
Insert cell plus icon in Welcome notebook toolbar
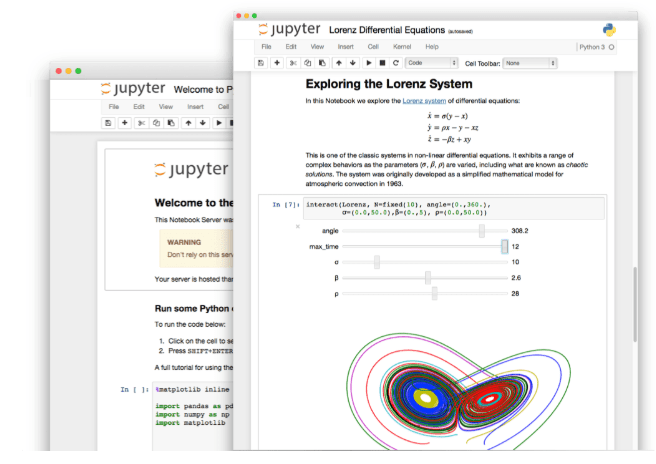pos(124,123)
